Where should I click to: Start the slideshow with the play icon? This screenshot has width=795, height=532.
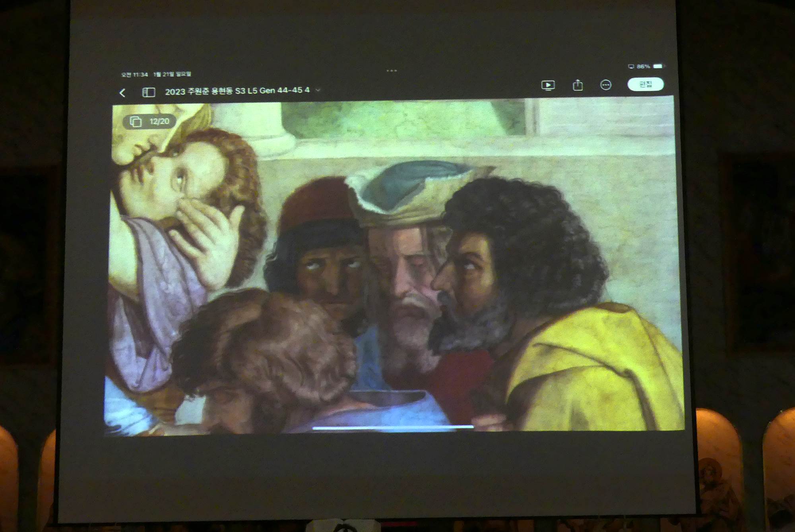click(548, 85)
